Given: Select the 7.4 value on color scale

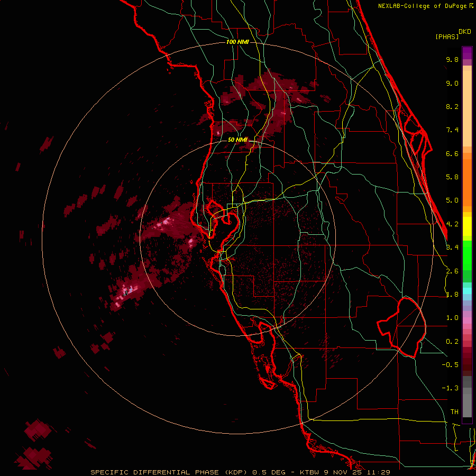Looking at the screenshot, I should click(x=452, y=130).
